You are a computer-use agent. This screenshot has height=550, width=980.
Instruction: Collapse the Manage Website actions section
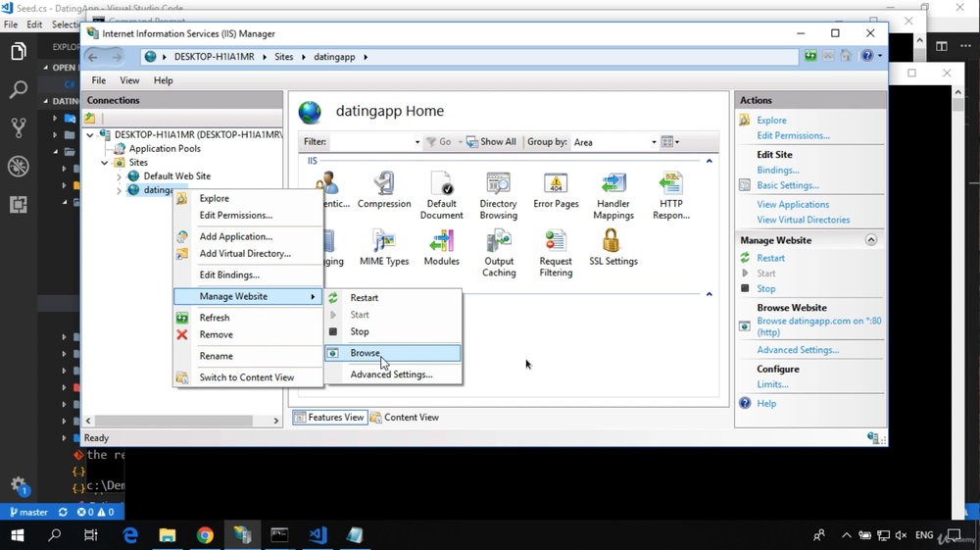coord(870,240)
